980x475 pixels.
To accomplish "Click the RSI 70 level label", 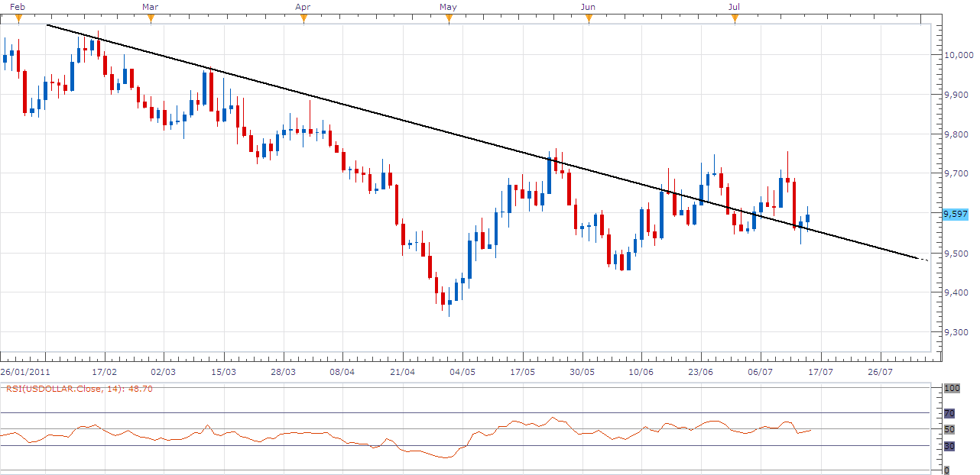I will pos(950,413).
